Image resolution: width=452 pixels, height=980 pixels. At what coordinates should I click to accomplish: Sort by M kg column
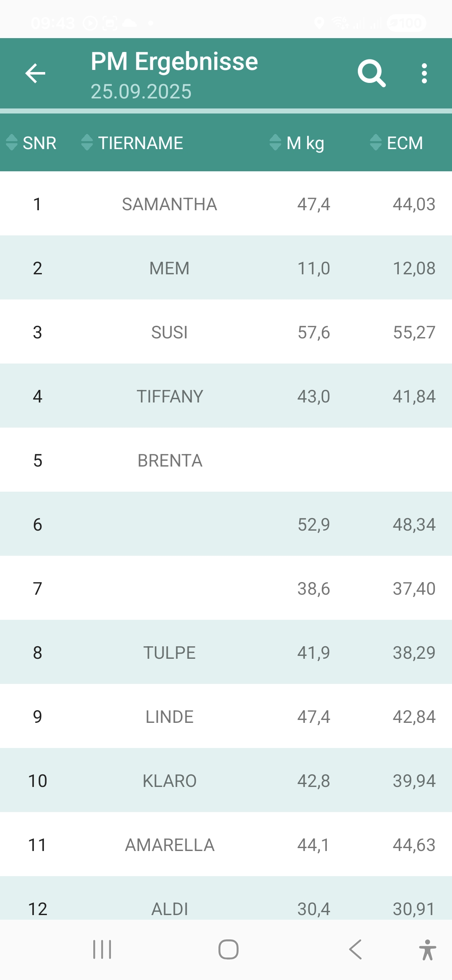pos(297,143)
